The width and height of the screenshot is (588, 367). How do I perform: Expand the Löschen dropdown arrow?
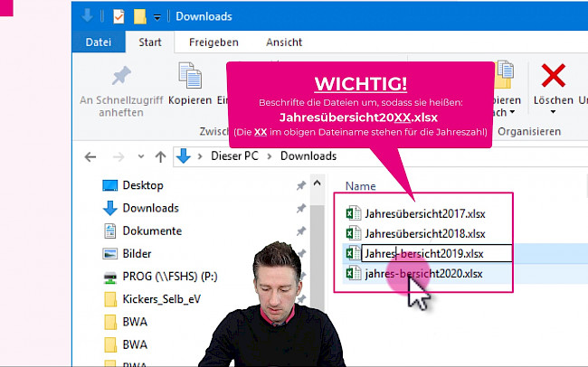click(553, 112)
